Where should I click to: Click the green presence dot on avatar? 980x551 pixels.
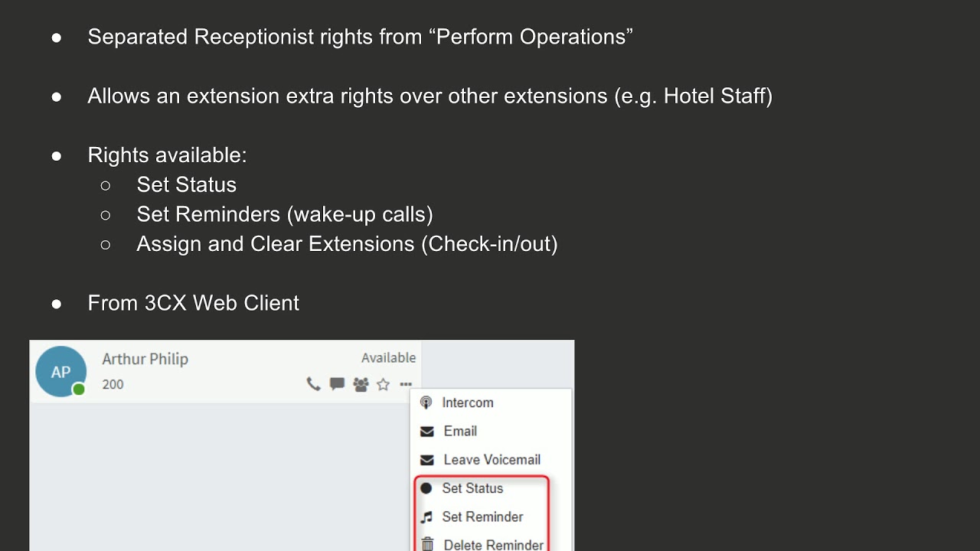(78, 390)
